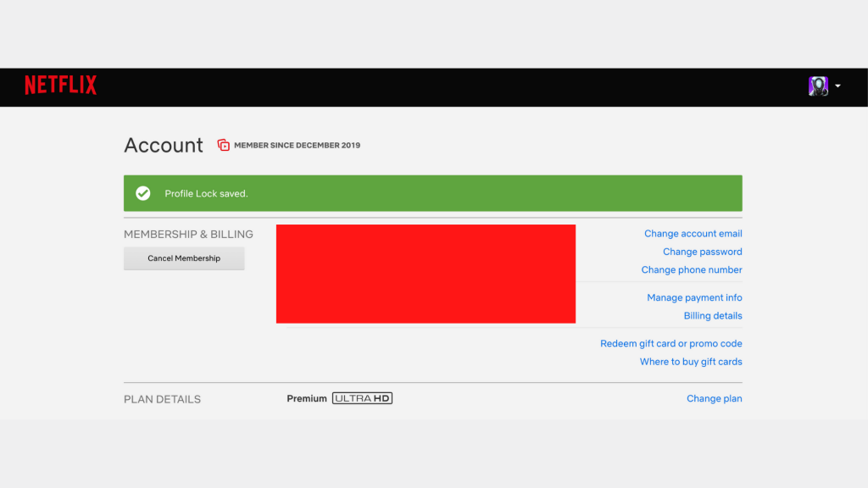Open the profile avatar menu
868x488 pixels.
point(818,86)
